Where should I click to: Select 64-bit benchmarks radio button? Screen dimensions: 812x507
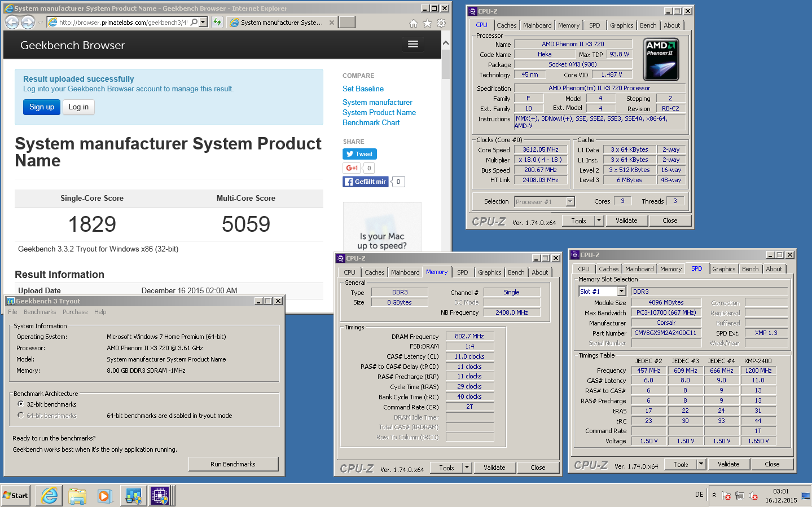coord(21,415)
